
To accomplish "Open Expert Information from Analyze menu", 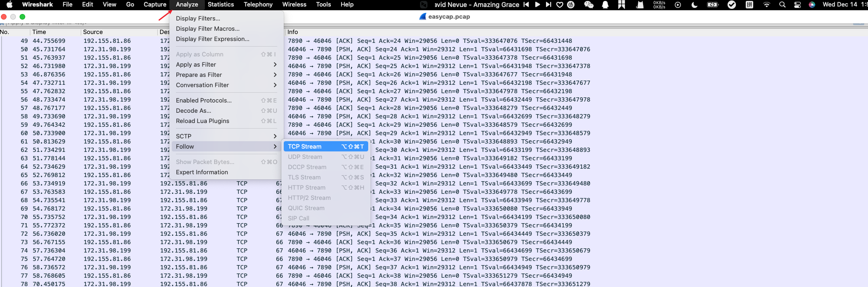I will 202,172.
